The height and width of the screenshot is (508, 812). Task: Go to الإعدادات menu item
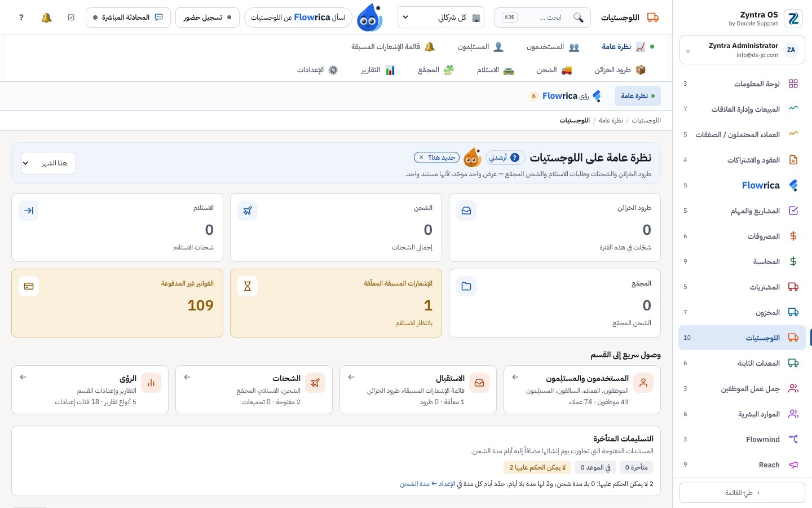[317, 70]
